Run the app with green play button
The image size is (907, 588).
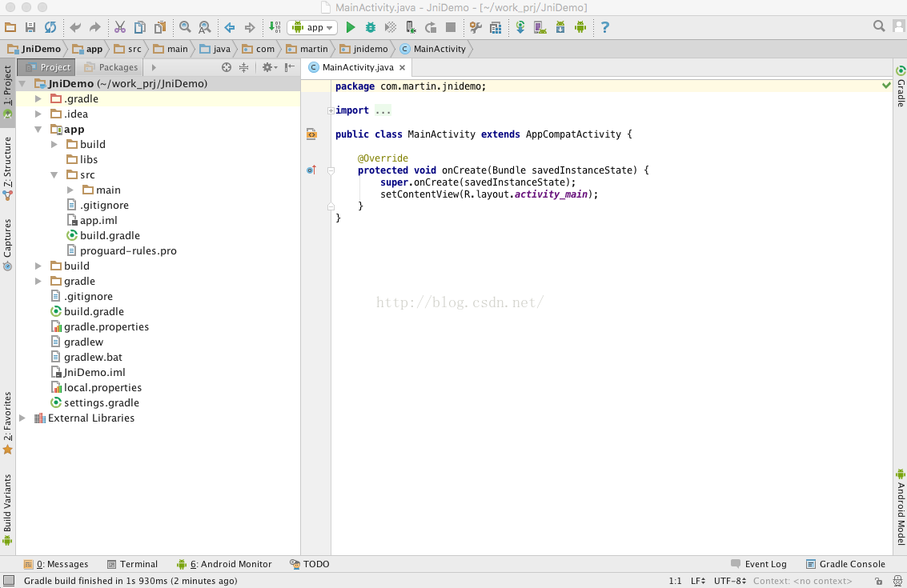(350, 27)
